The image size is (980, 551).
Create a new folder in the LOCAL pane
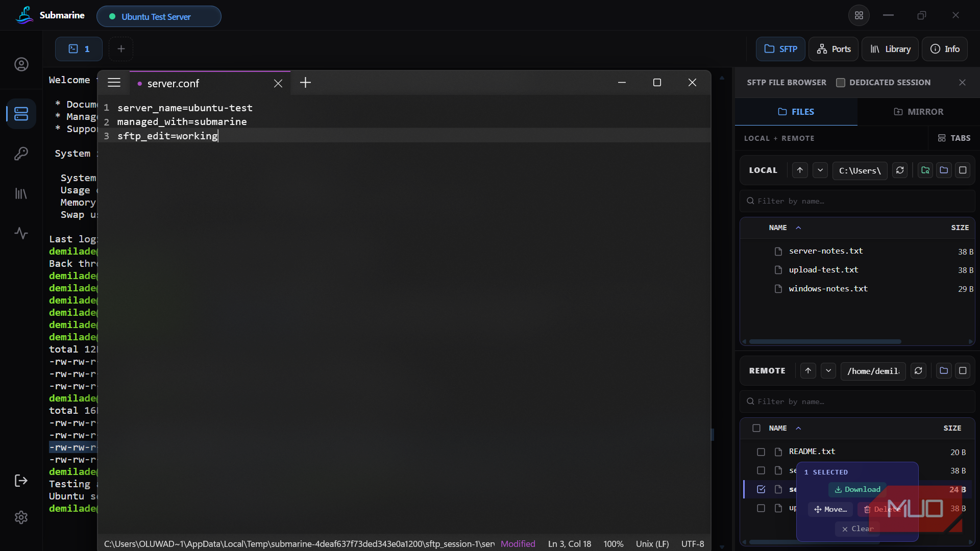[x=944, y=170]
